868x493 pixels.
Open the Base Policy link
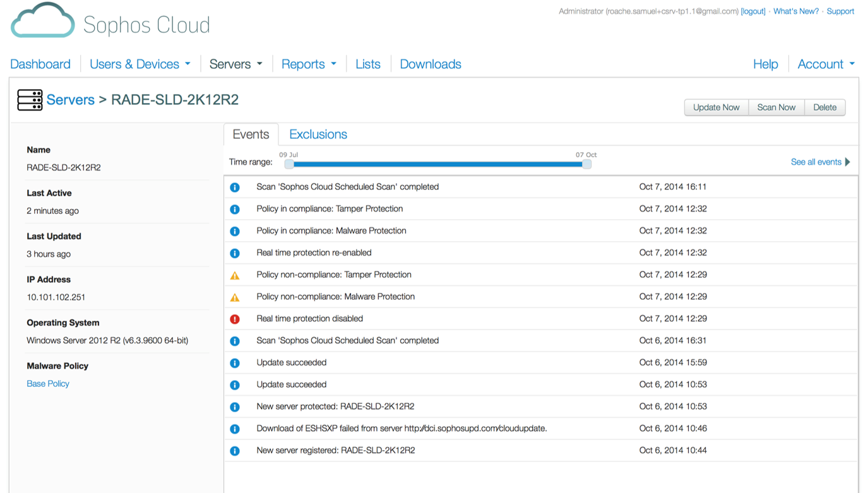(x=48, y=384)
